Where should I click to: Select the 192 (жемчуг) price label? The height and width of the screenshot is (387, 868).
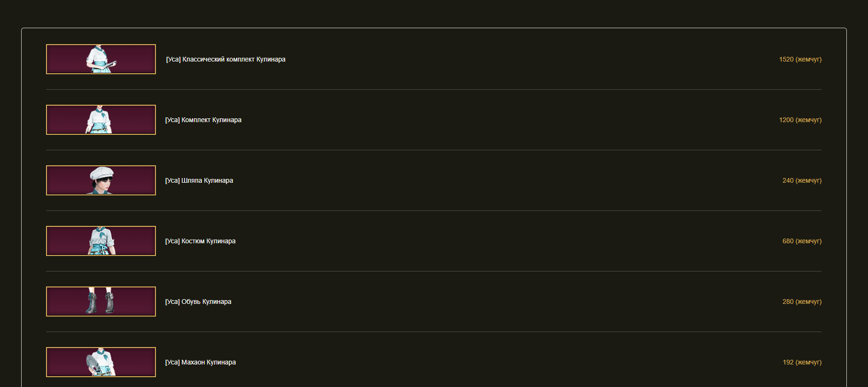pos(802,362)
